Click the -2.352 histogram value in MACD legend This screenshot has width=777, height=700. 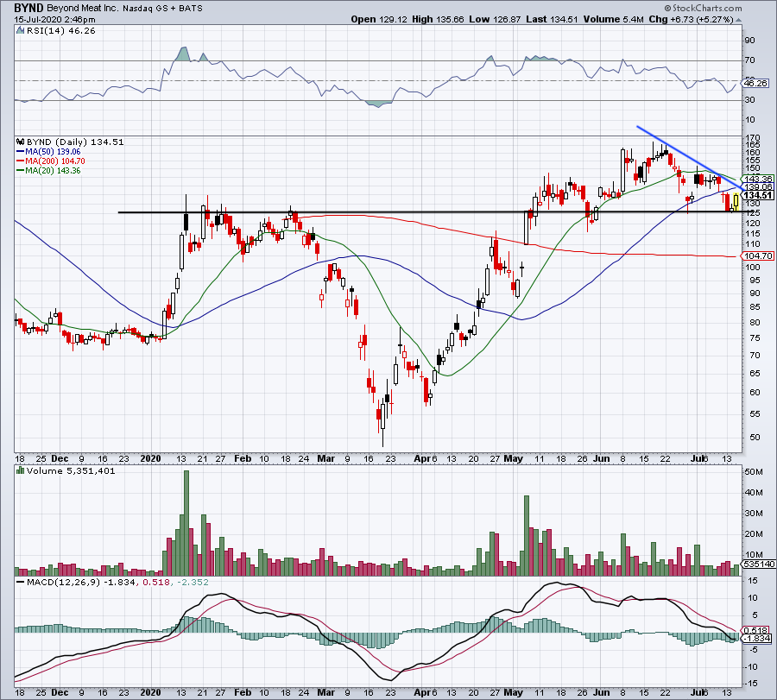click(192, 582)
